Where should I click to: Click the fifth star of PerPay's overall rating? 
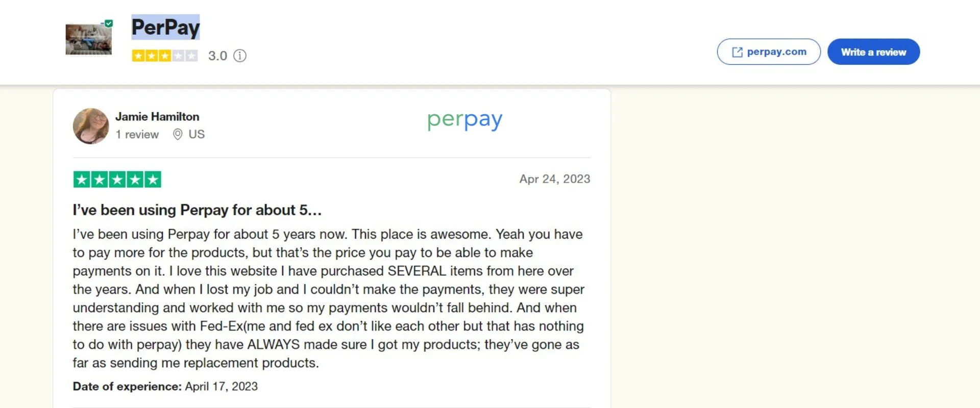tap(191, 56)
